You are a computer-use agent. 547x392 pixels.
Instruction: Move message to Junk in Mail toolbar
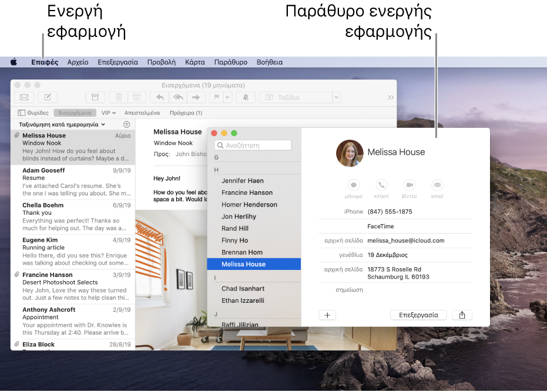click(137, 97)
